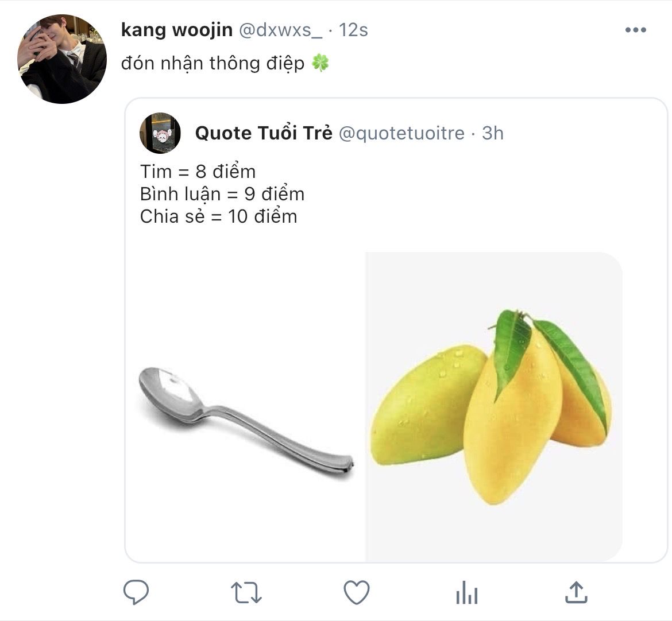The height and width of the screenshot is (621, 672).
Task: Open the Quote Tuổi Trẻ avatar
Action: point(160,133)
